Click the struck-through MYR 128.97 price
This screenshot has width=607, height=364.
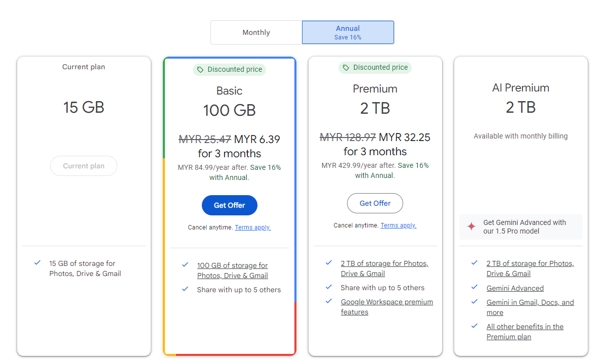[348, 137]
